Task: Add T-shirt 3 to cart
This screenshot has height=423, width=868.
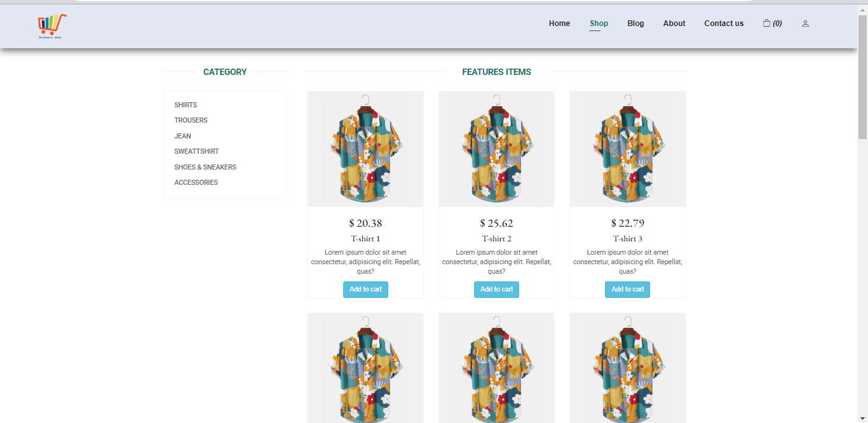Action: (627, 289)
